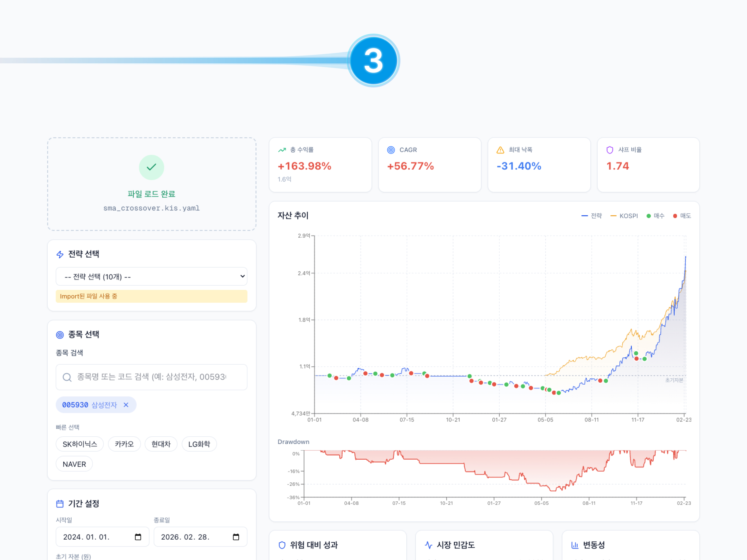Screen dimensions: 747x560
Task: Click the +163.98% total return value
Action: coord(304,166)
